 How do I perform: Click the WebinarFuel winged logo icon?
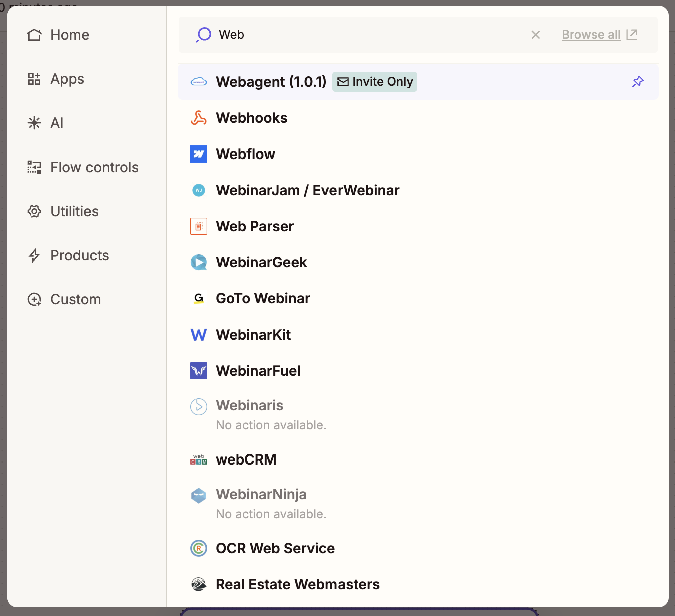click(199, 371)
